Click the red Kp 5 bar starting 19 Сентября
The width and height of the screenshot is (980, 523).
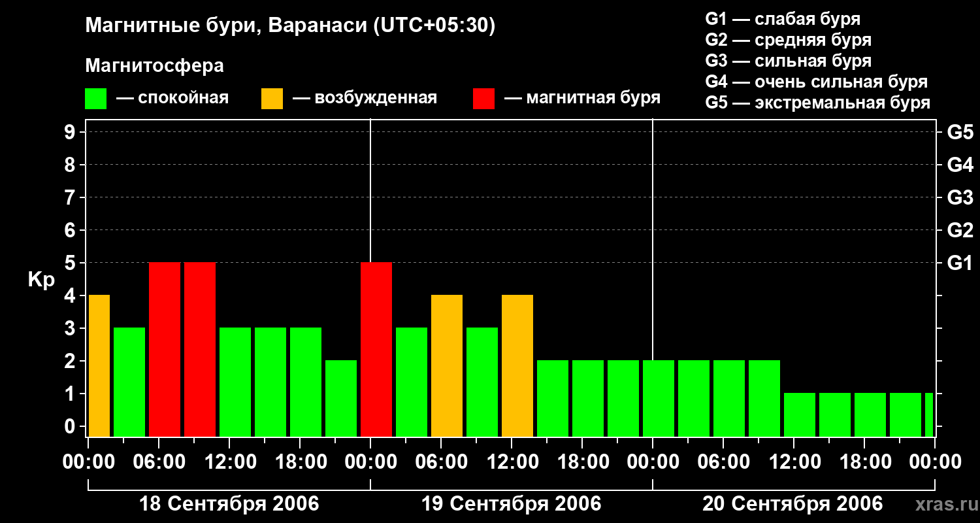(x=376, y=349)
